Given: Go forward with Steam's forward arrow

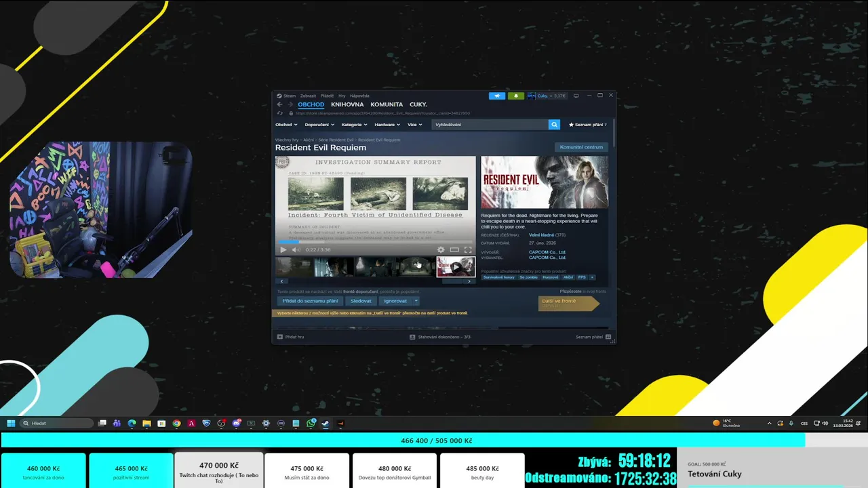Looking at the screenshot, I should click(290, 104).
